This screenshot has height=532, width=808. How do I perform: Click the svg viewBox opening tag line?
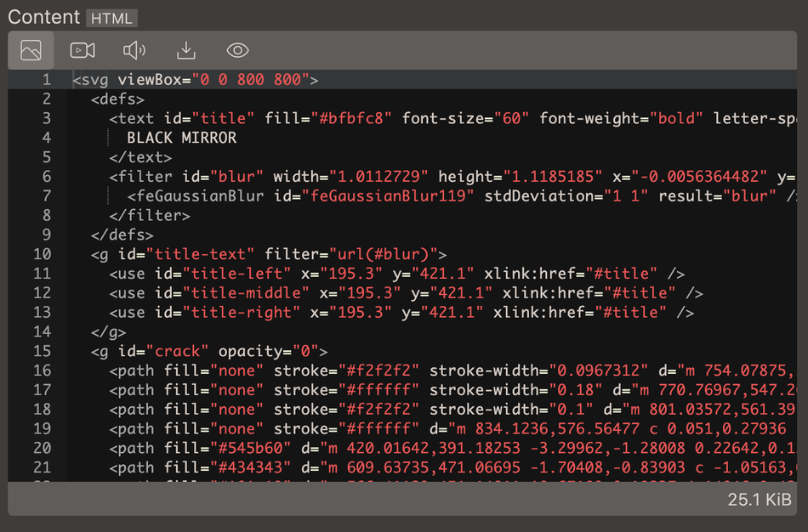pos(196,80)
